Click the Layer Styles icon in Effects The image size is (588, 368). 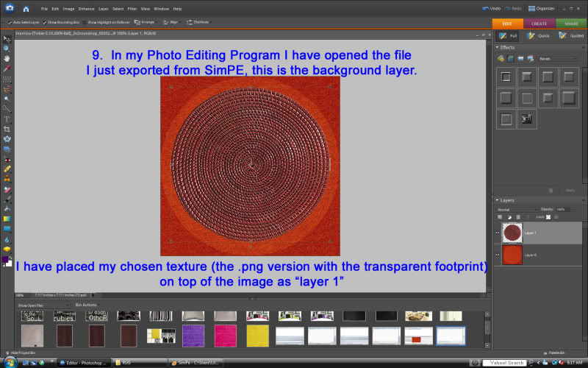click(x=510, y=59)
